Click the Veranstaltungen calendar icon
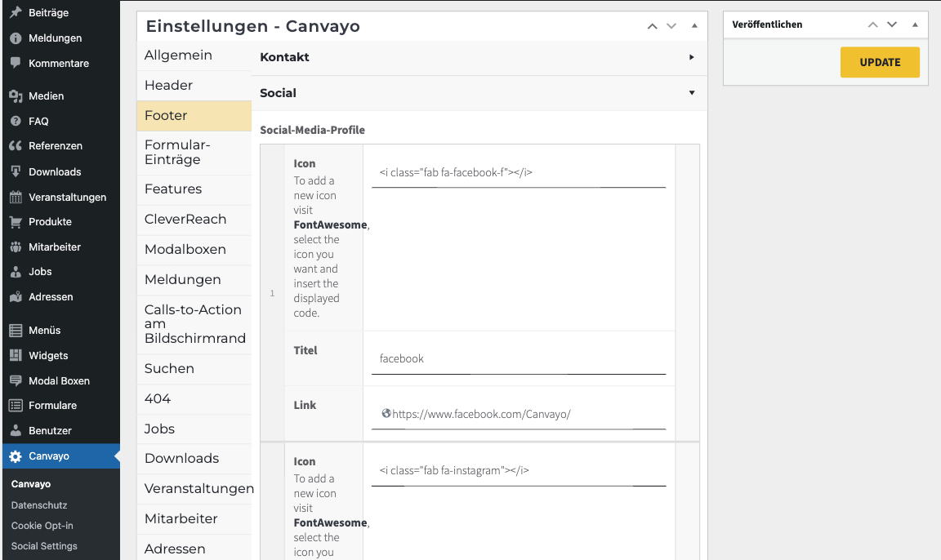 pyautogui.click(x=16, y=197)
